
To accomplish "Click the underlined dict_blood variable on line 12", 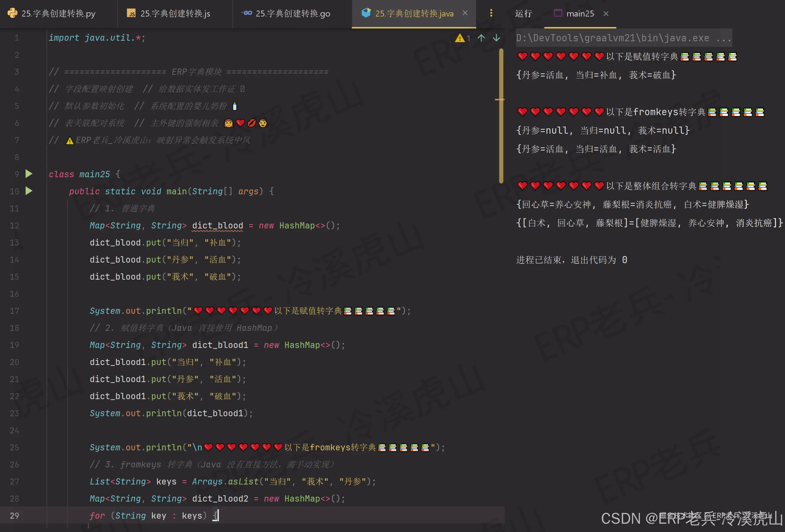I will point(217,226).
